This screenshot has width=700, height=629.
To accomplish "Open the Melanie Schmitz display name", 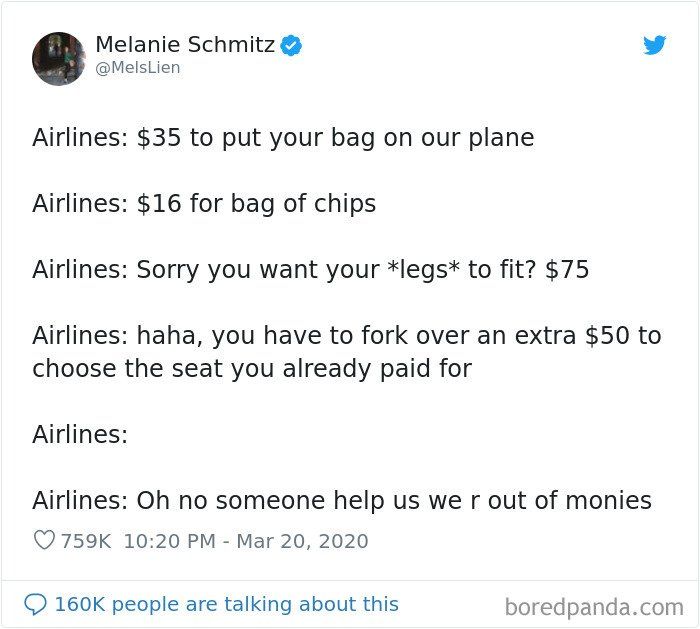I will click(185, 44).
